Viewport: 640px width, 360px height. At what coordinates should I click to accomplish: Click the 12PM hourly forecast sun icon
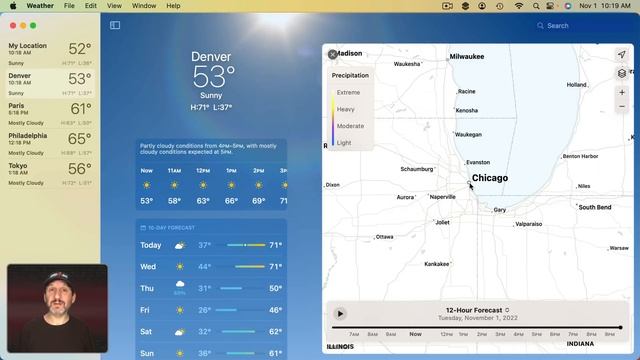tap(203, 185)
